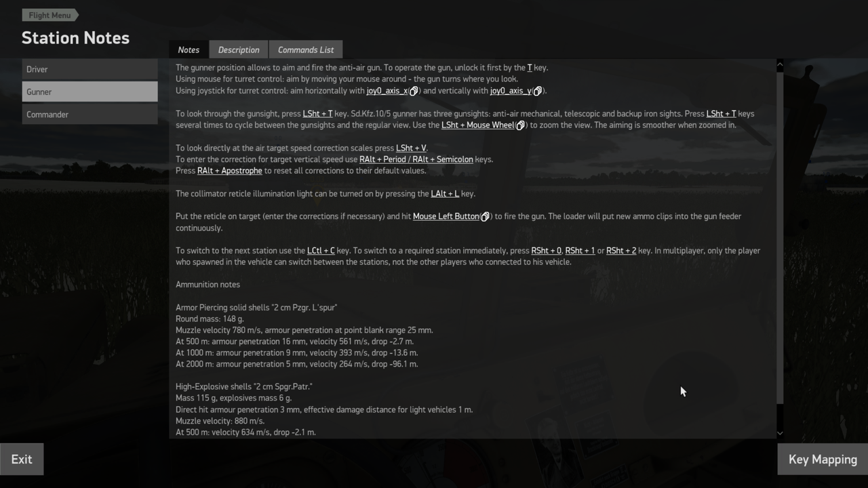
Task: Go back to Flight Menu
Action: (x=50, y=15)
